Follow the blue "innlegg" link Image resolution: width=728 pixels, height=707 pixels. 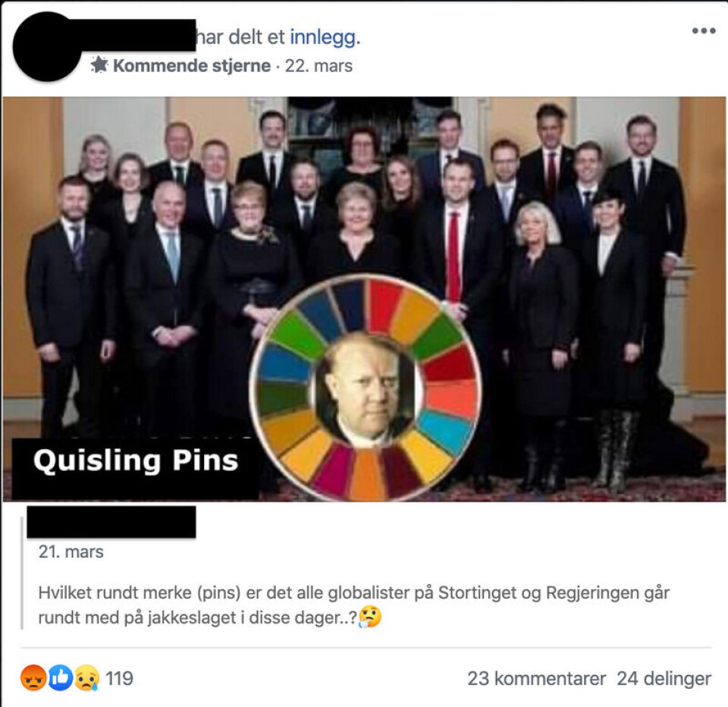[x=323, y=37]
